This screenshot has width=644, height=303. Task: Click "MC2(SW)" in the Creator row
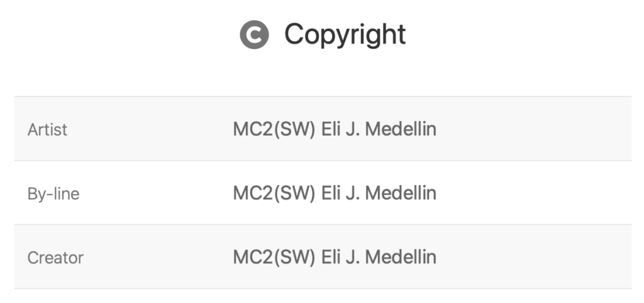274,257
